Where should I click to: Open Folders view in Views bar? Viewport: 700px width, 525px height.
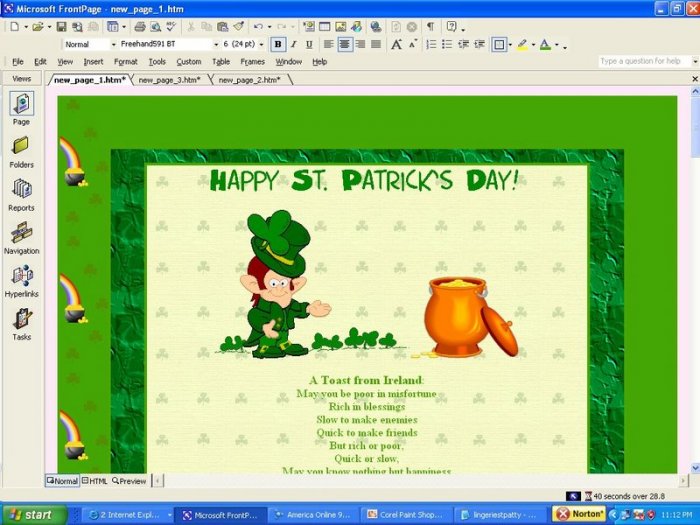click(x=21, y=152)
